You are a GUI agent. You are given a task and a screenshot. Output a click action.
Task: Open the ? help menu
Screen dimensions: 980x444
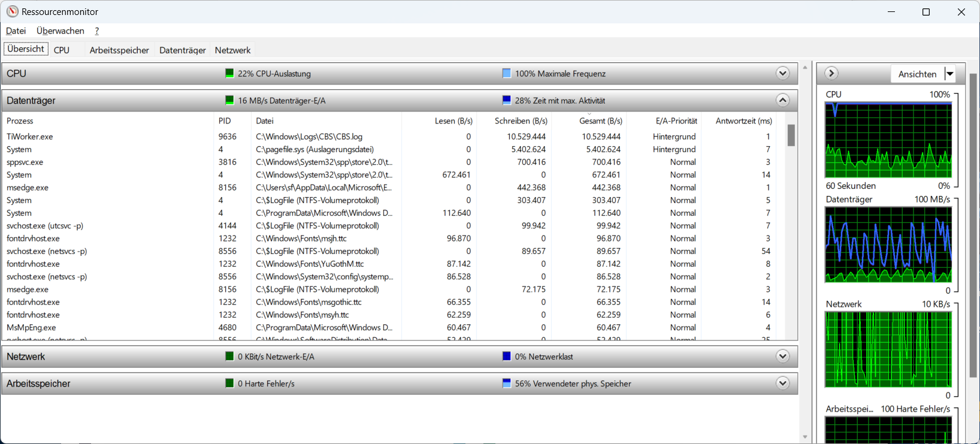pyautogui.click(x=97, y=31)
